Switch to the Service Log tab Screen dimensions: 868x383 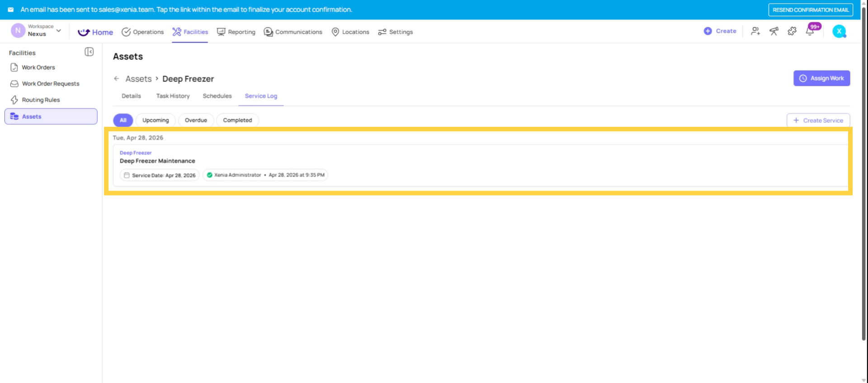click(x=261, y=96)
